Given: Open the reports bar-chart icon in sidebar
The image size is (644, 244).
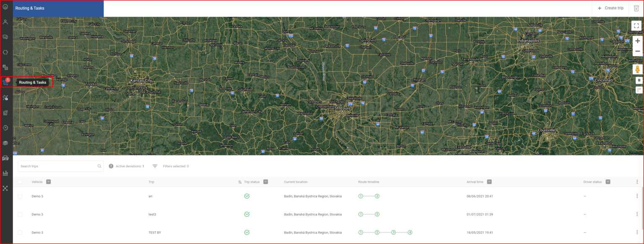Looking at the screenshot, I should click(5, 173).
